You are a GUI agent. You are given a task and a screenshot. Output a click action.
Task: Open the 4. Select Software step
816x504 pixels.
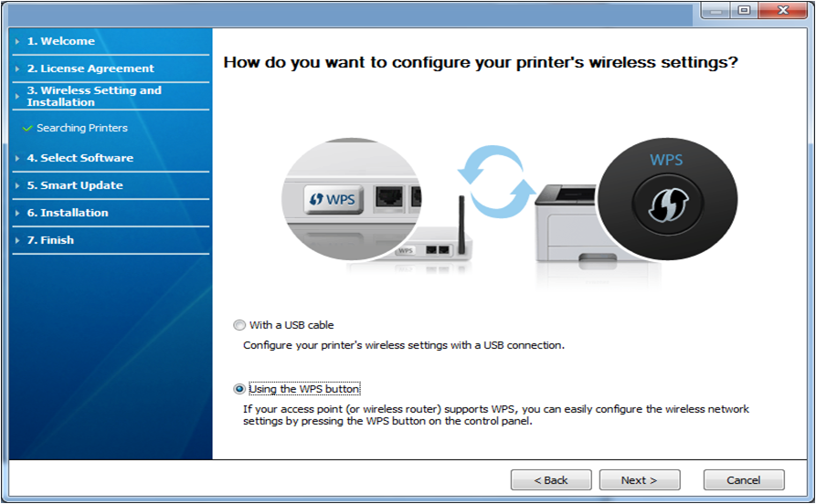pyautogui.click(x=79, y=158)
